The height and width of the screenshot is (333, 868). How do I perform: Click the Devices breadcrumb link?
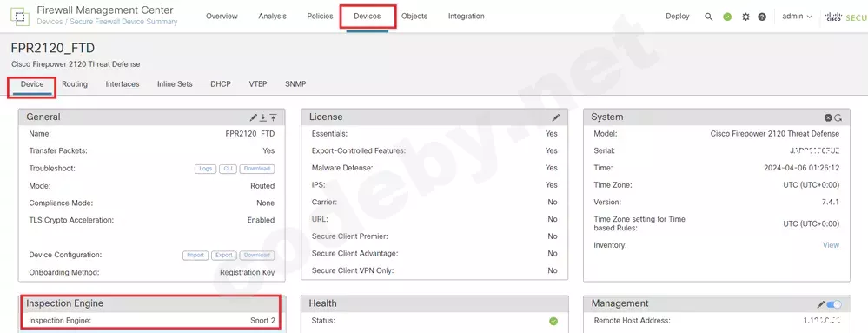coord(50,22)
